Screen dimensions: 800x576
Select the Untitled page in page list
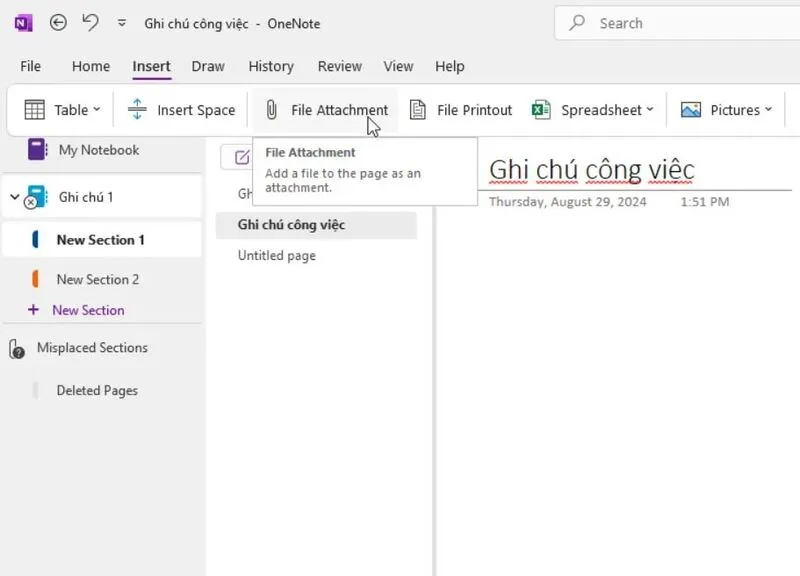click(275, 255)
